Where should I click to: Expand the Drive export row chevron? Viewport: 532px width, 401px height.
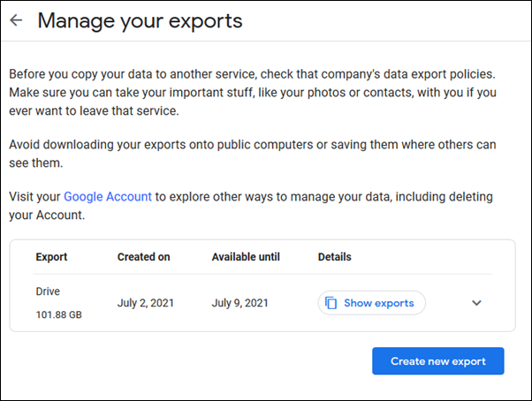(x=476, y=303)
